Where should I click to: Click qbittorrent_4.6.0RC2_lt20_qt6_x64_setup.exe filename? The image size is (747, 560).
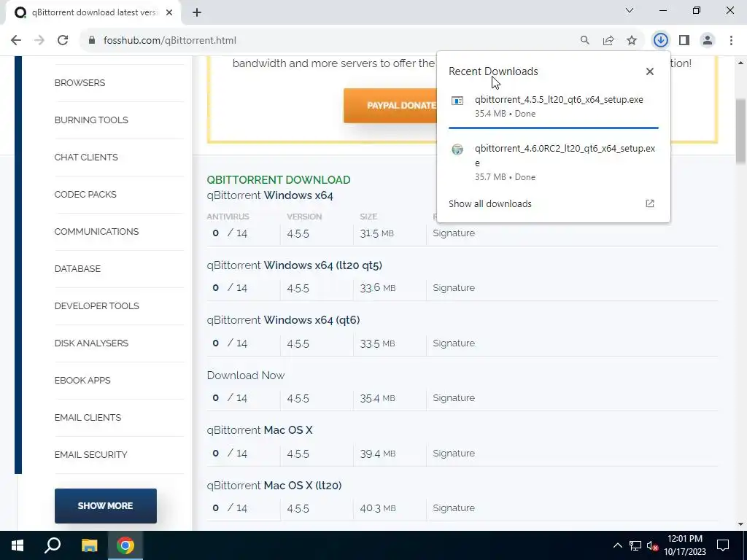(565, 155)
